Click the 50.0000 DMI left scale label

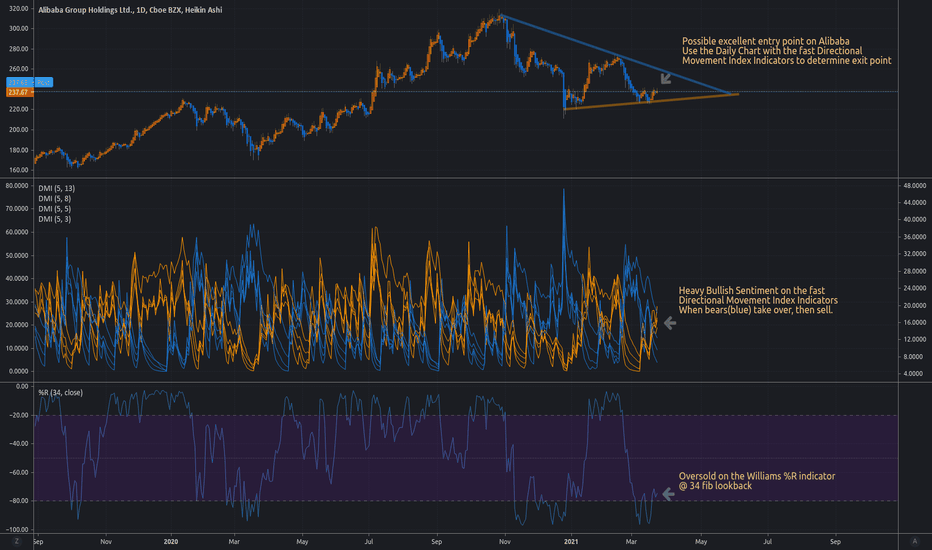pyautogui.click(x=17, y=256)
